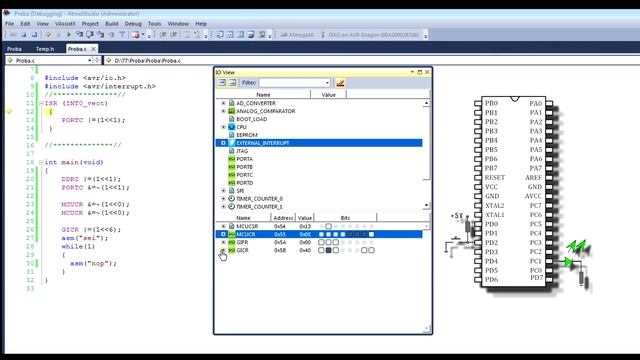Expand the CPU tree node
The width and height of the screenshot is (640, 360).
click(223, 127)
